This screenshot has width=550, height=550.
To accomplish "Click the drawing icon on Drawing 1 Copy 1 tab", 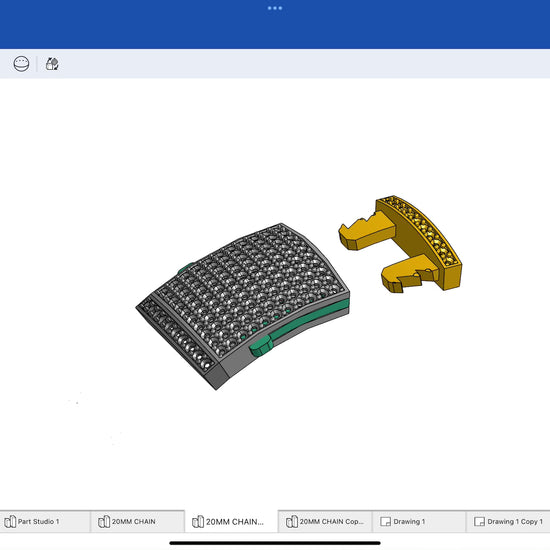I will [479, 522].
